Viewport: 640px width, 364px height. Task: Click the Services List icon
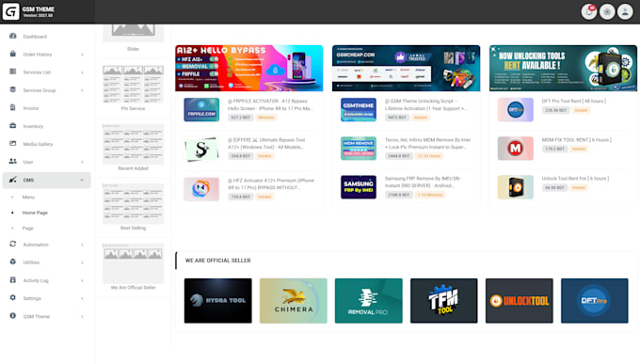(12, 71)
